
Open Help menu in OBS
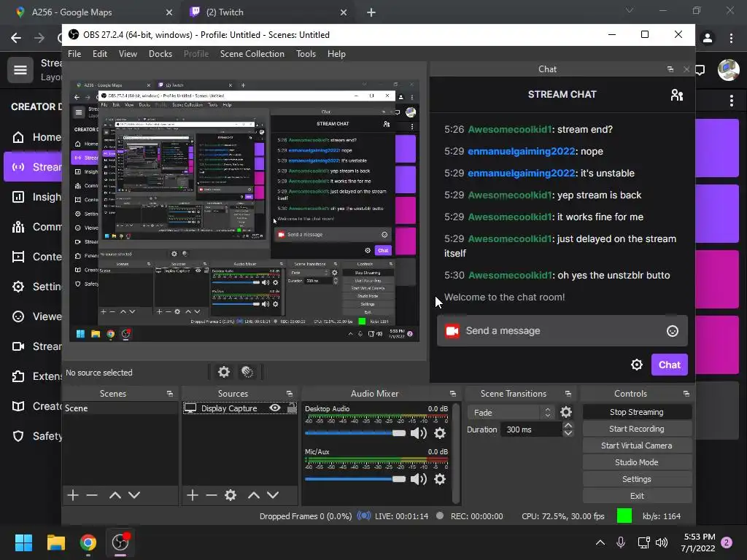(x=336, y=54)
